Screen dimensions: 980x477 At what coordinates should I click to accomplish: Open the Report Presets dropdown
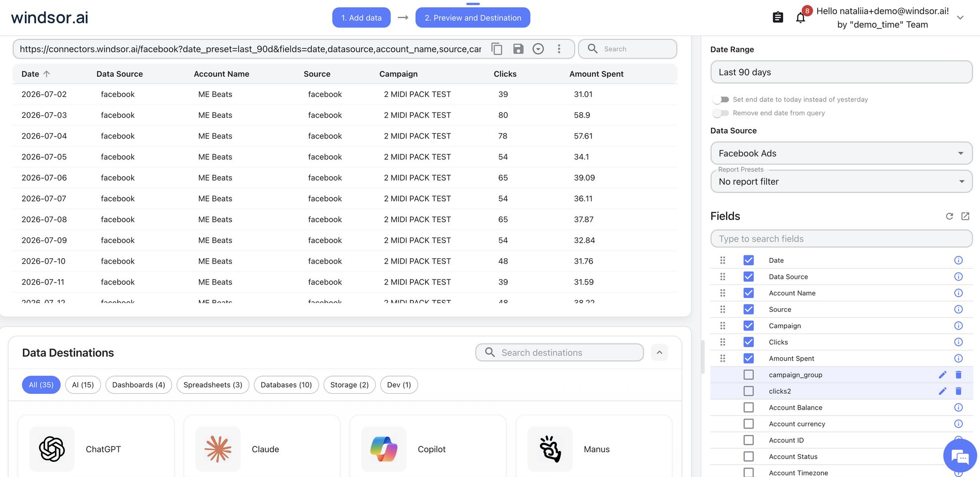pyautogui.click(x=841, y=182)
